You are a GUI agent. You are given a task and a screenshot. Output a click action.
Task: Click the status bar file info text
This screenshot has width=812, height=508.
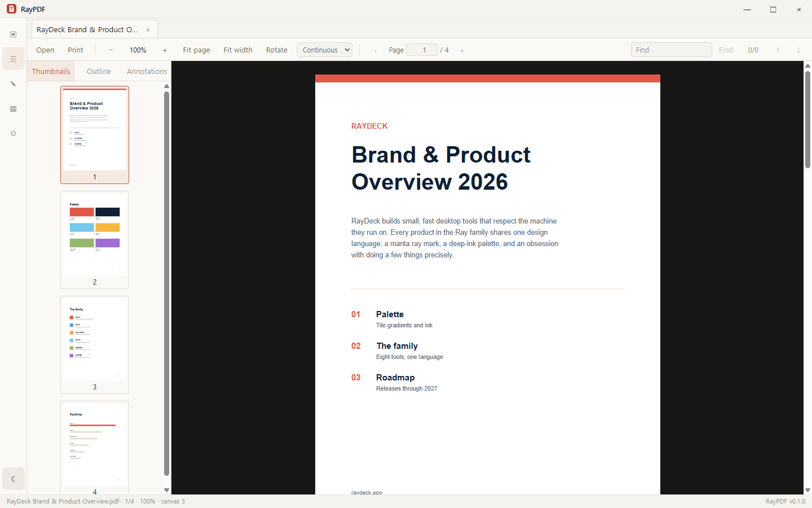click(x=96, y=501)
